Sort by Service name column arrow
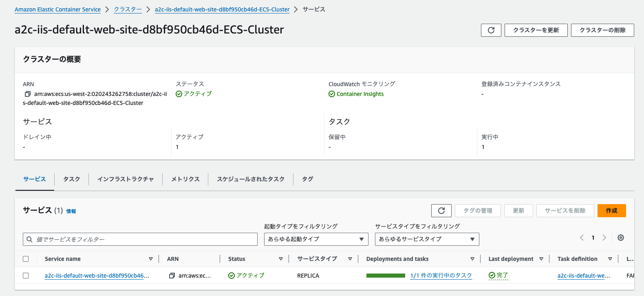 pyautogui.click(x=151, y=259)
